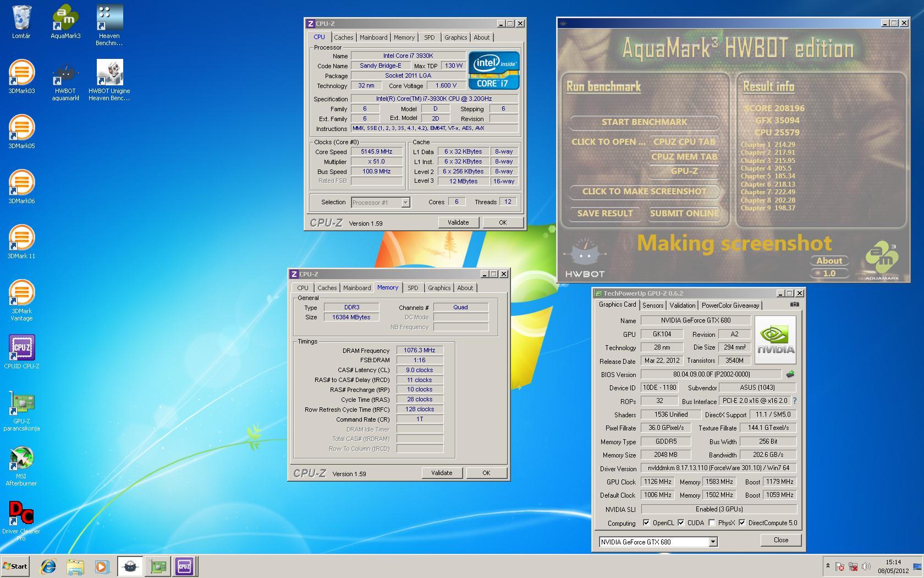
Task: Click CPUZ MEM TAB in AquaMark
Action: coord(684,157)
